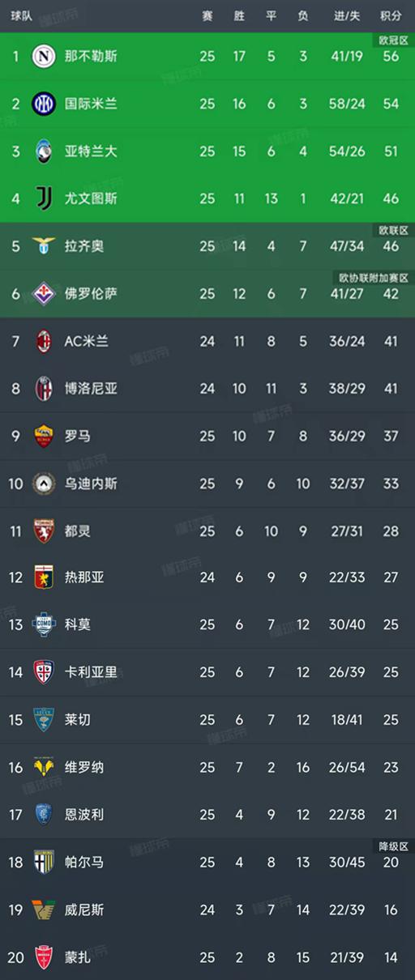Tap the Hellas Verona yellow logo
Viewport: 415px width, 980px height.
click(x=44, y=767)
